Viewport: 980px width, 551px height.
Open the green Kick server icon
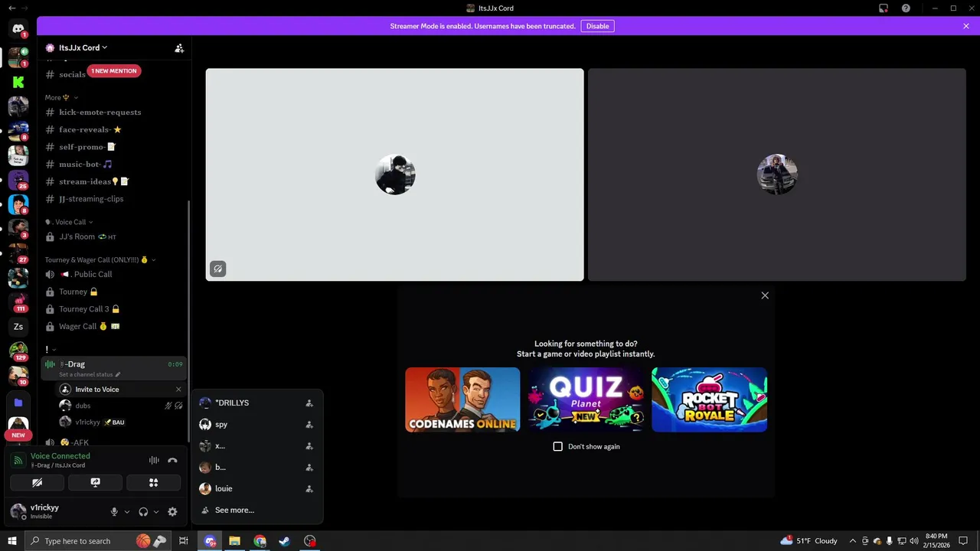point(18,82)
